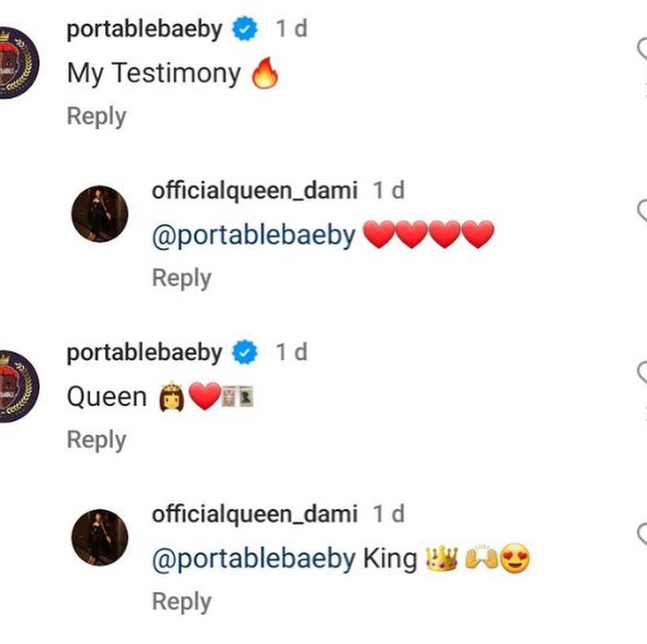This screenshot has width=647, height=644.
Task: Like the "King" reply by officialqueen_dami
Action: click(x=642, y=536)
